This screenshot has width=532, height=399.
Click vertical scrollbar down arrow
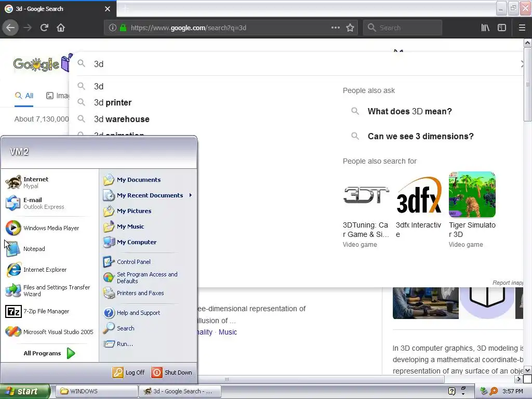point(528,370)
